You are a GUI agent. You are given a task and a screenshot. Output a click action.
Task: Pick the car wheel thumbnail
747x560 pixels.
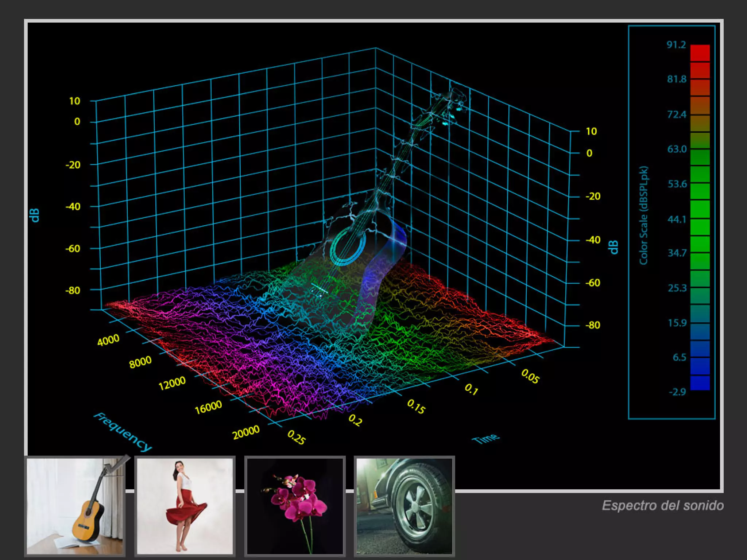(405, 507)
